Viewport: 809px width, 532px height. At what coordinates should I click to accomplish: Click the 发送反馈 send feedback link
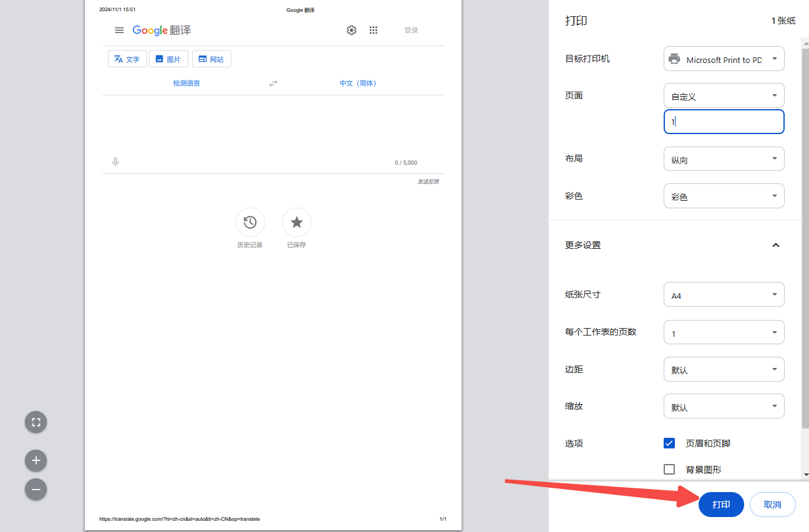point(428,181)
